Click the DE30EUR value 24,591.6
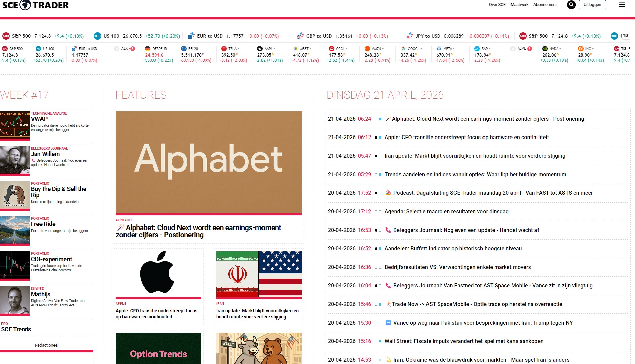 pos(154,55)
